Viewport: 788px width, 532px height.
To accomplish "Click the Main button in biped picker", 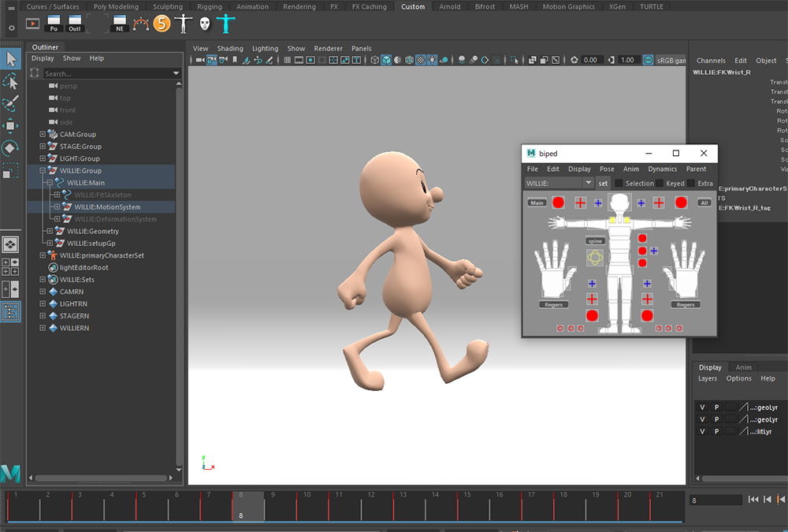I will 537,203.
